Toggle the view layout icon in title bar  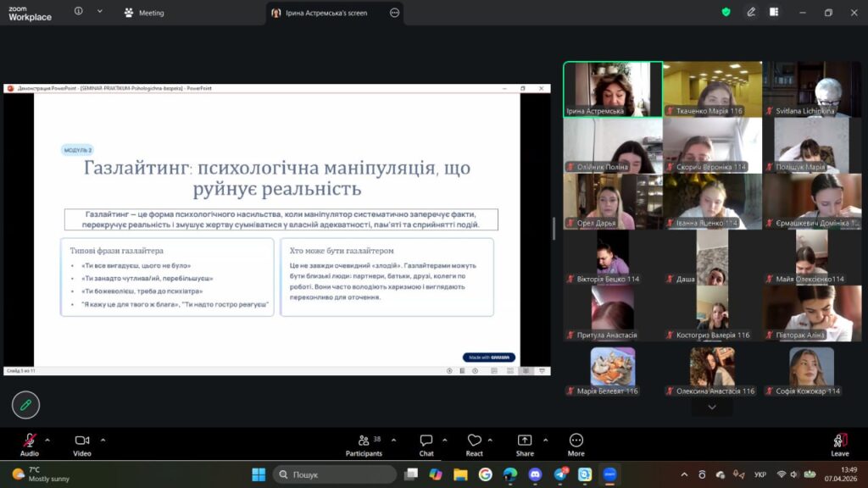click(x=774, y=13)
